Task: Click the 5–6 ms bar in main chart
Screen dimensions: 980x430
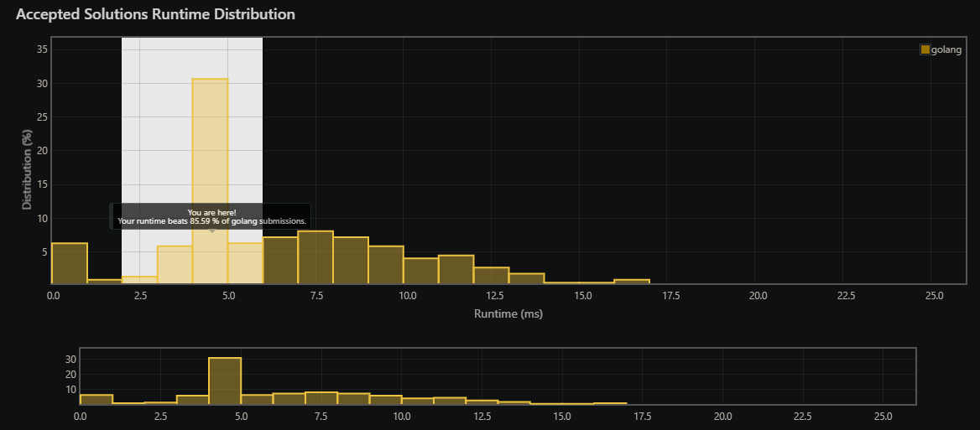Action: click(246, 263)
